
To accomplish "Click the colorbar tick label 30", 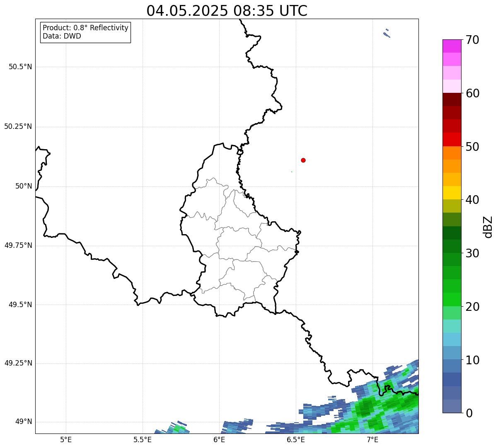I will (x=472, y=253).
